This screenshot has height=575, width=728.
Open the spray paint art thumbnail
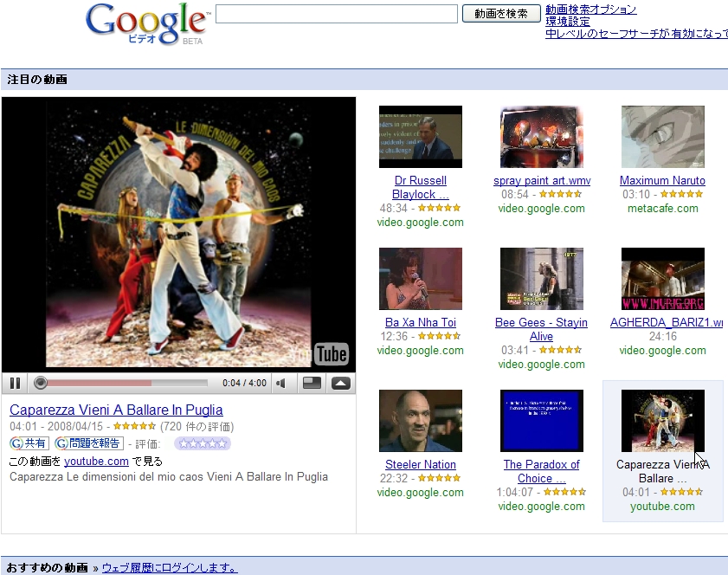pos(542,137)
